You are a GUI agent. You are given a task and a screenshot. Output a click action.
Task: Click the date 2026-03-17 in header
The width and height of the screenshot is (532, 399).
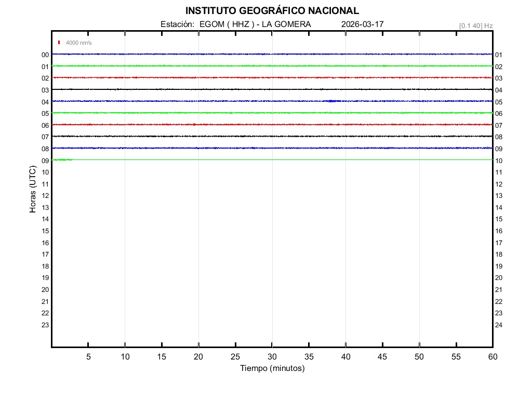click(x=363, y=24)
